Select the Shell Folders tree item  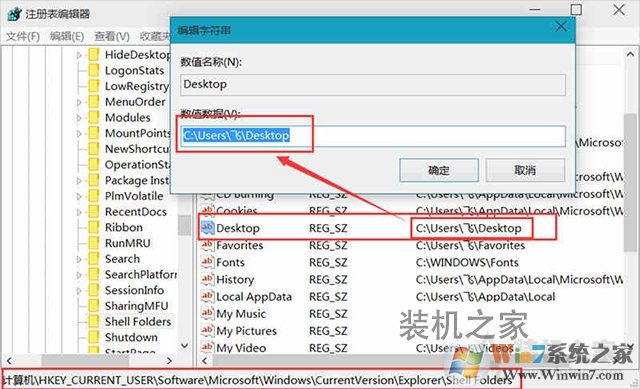click(138, 322)
